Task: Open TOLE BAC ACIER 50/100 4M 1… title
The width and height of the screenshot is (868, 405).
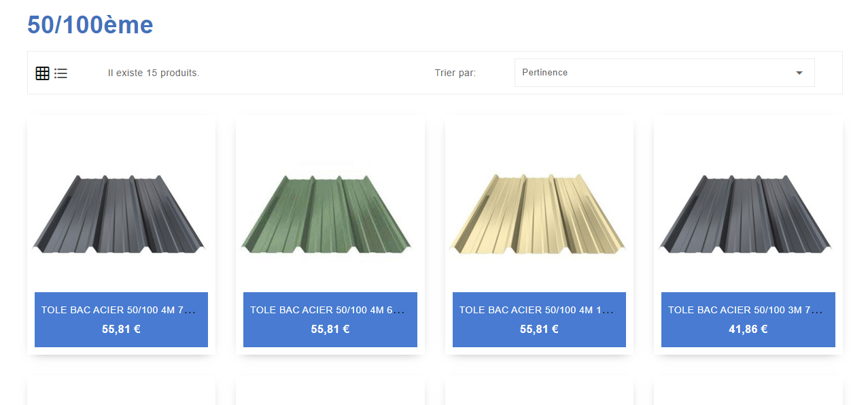Action: 536,310
